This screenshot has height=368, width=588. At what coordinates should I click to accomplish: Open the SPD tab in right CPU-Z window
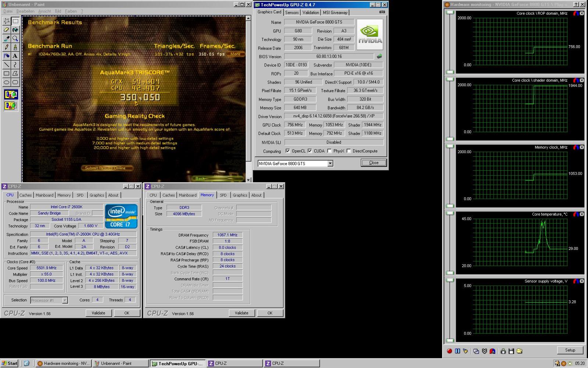(x=223, y=195)
